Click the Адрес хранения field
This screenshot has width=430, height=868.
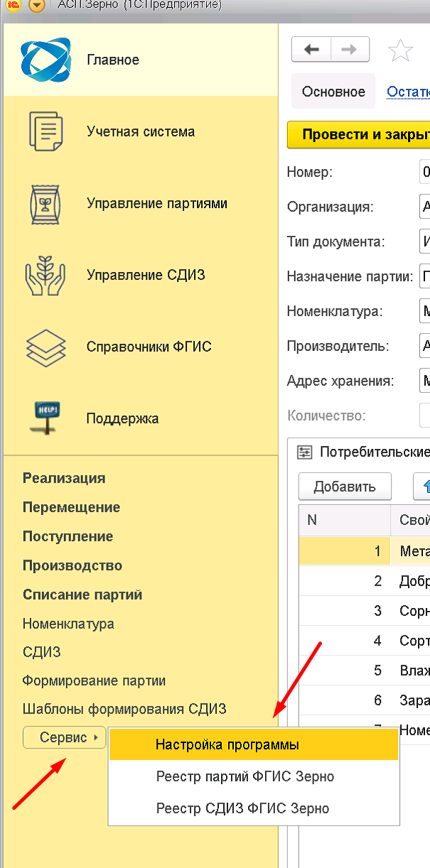[424, 381]
